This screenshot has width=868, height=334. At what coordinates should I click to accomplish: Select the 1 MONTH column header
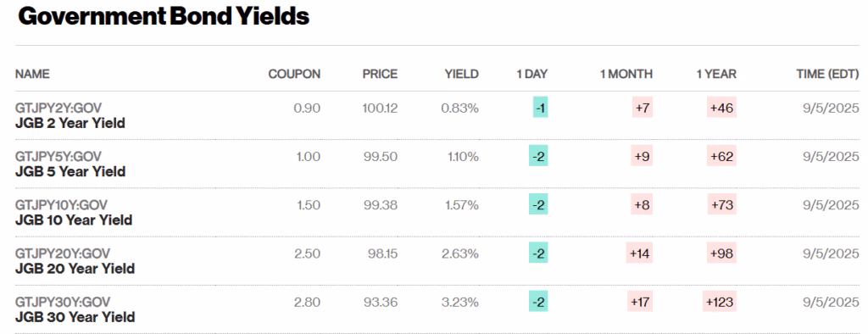point(626,75)
